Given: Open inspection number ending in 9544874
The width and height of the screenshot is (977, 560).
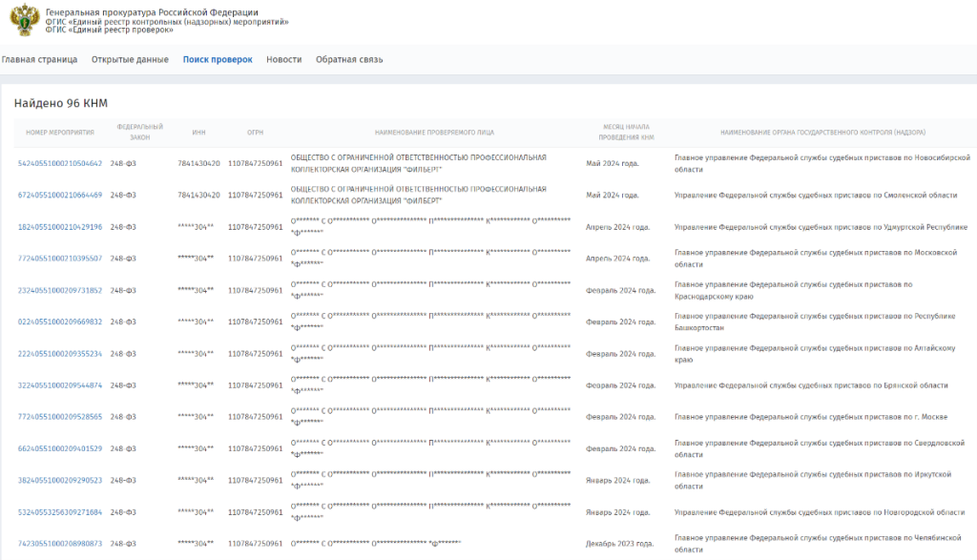Looking at the screenshot, I should [60, 385].
